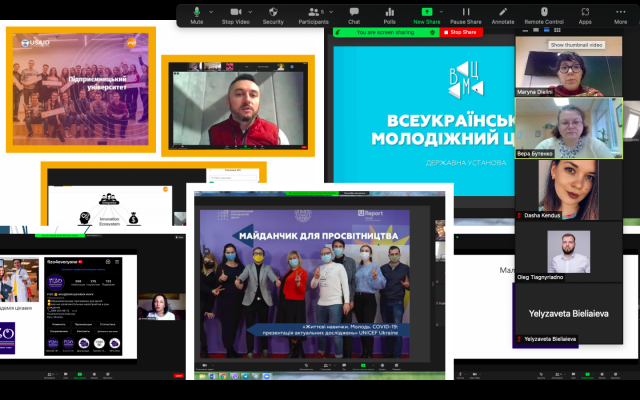
Task: Mute the microphone in Zoom toolbar
Action: [x=196, y=16]
